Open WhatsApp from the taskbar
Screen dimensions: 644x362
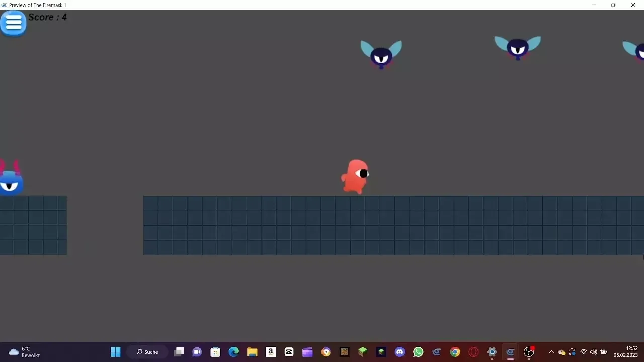[x=418, y=352]
